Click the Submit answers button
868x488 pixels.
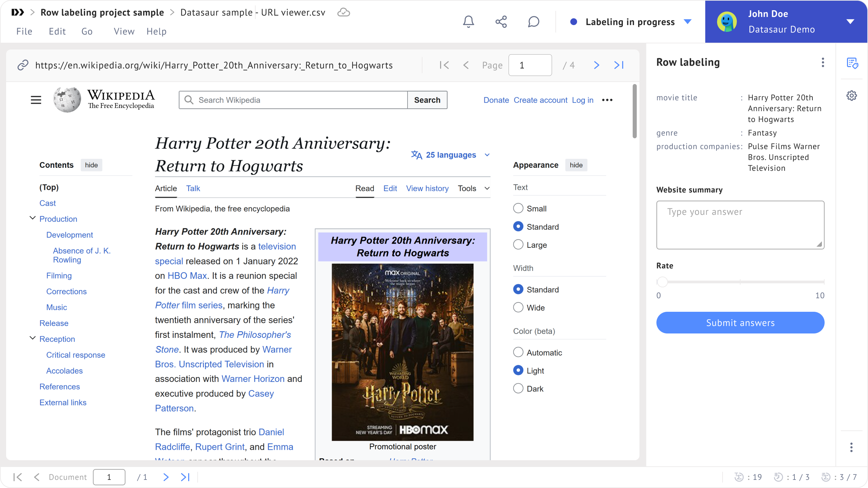pos(740,323)
